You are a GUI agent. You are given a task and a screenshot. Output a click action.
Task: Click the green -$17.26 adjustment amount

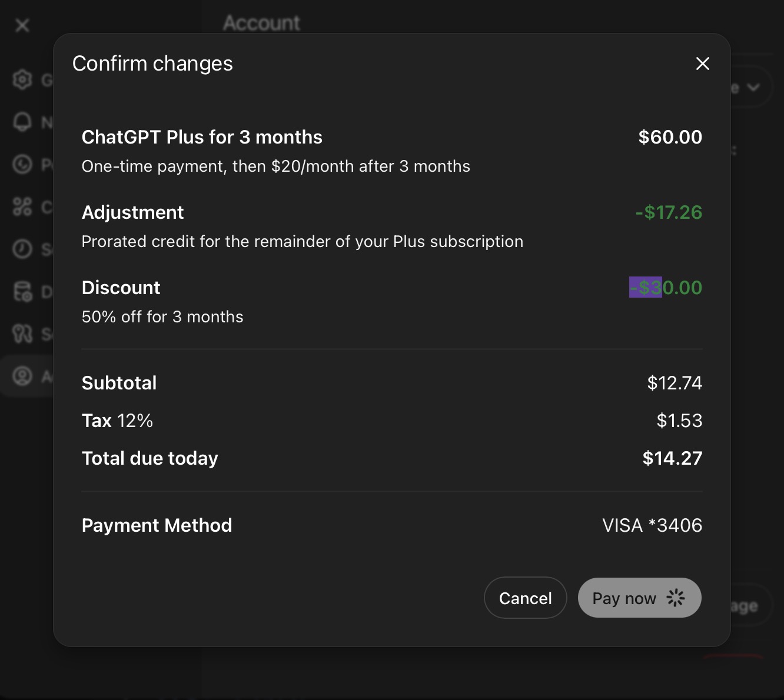669,212
